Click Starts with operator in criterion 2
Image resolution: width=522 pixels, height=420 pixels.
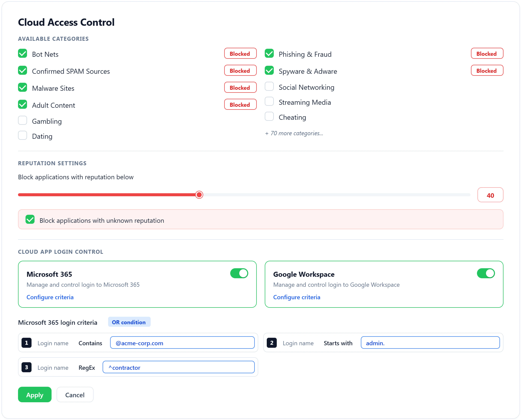[338, 343]
